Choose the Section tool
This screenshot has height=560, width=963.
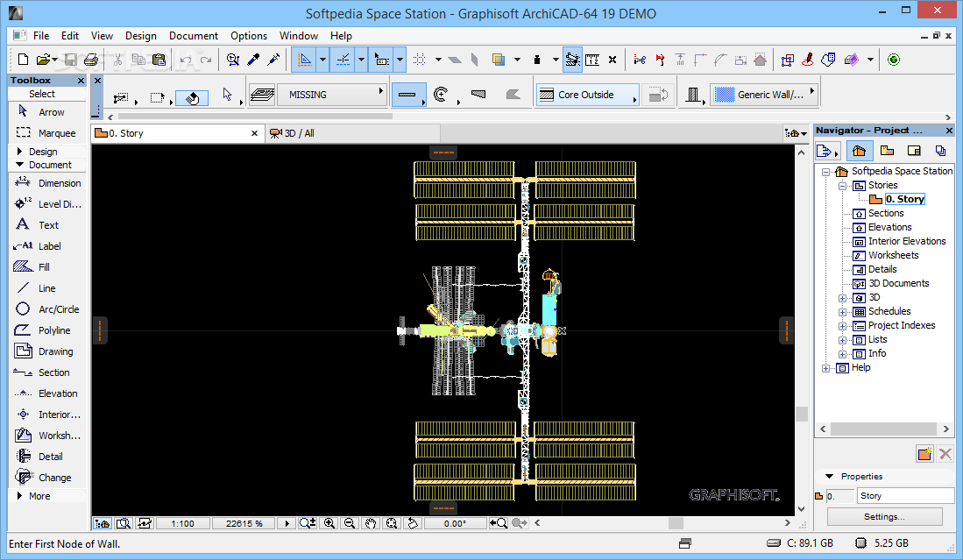(46, 372)
